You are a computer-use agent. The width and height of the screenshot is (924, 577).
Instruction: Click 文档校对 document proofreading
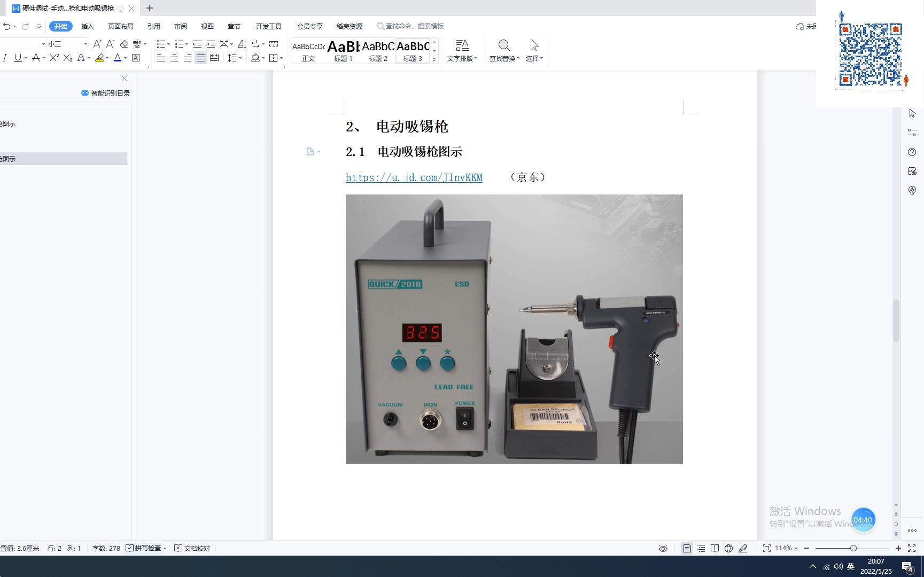coord(192,548)
